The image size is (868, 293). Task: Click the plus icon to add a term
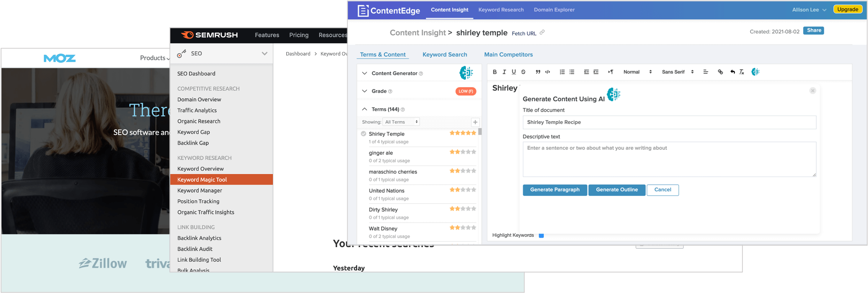[475, 122]
